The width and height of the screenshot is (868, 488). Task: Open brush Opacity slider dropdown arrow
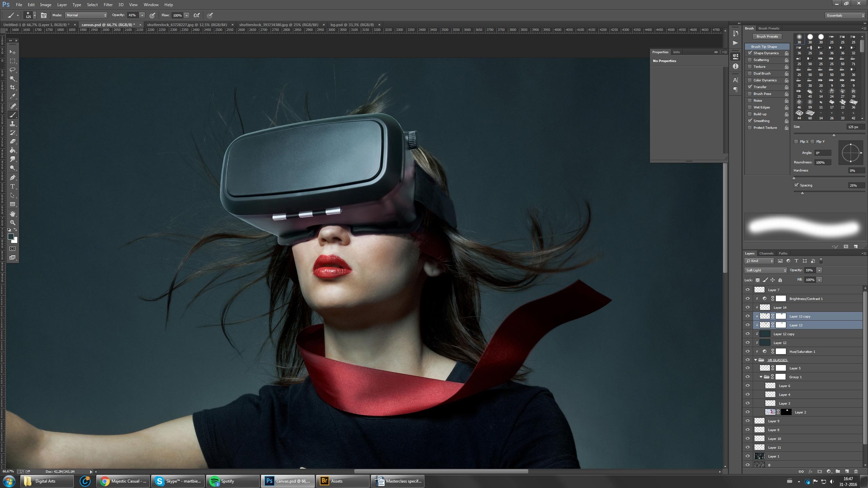142,15
